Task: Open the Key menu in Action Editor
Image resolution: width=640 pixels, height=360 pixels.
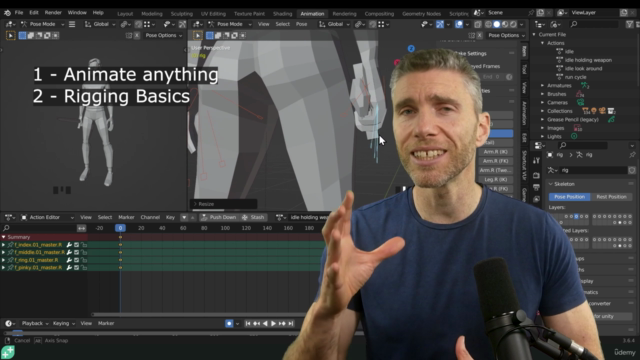Action: coord(170,218)
